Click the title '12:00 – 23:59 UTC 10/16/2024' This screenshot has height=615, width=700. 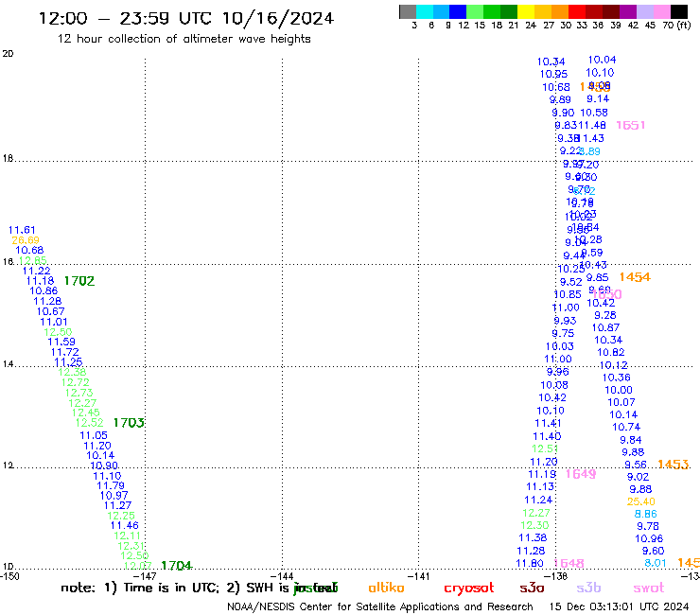(x=186, y=18)
